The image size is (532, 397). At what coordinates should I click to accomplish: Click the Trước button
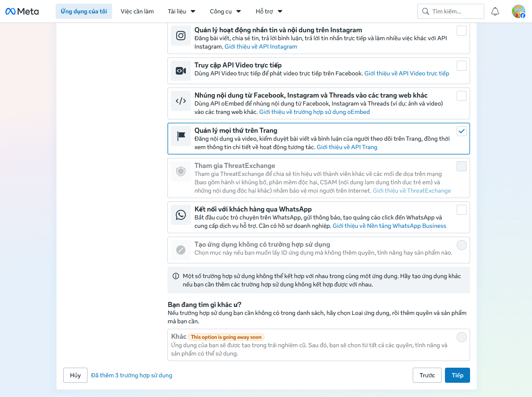click(427, 375)
